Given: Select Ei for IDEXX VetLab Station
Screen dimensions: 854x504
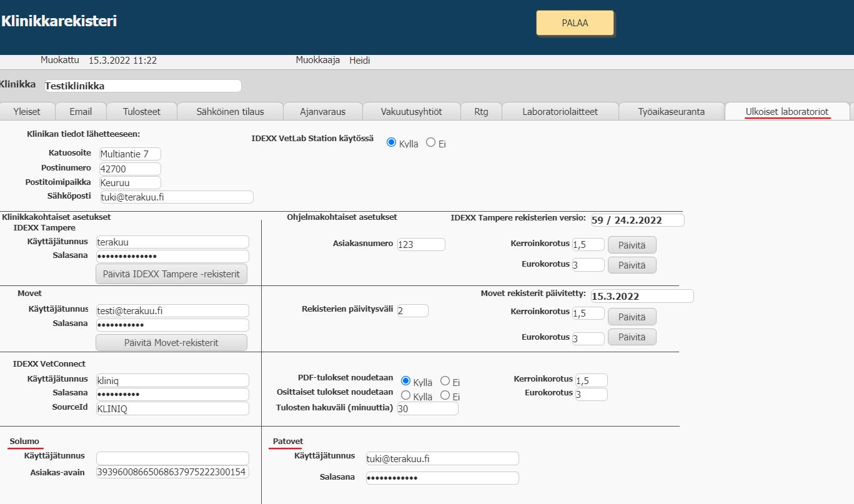Looking at the screenshot, I should (430, 142).
